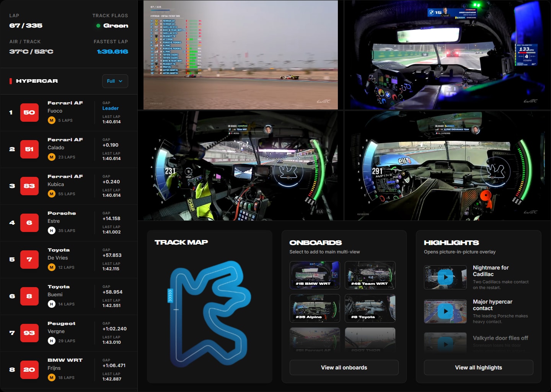Viewport: 551px width, 392px height.
Task: Click the View all onboards button
Action: (344, 367)
